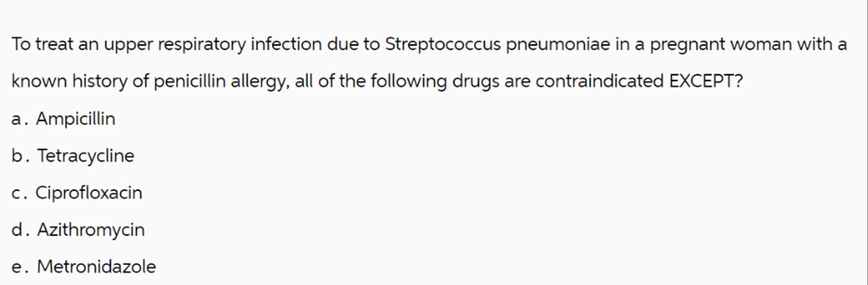Click the word contraindicated in the question

[x=599, y=81]
